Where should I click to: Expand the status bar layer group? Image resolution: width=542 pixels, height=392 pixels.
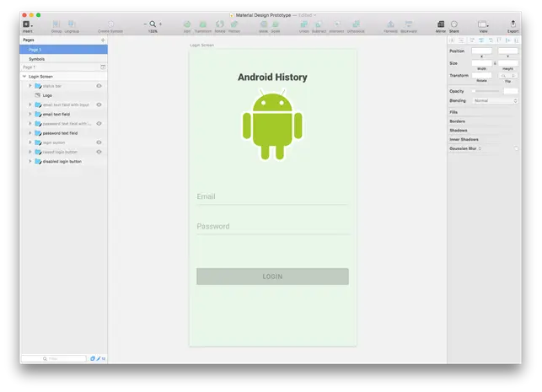[30, 86]
